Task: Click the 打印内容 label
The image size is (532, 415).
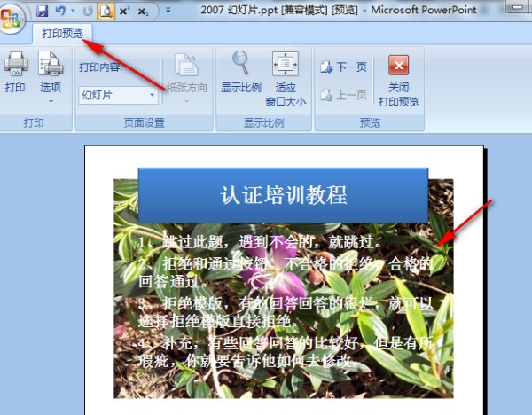Action: pos(101,67)
